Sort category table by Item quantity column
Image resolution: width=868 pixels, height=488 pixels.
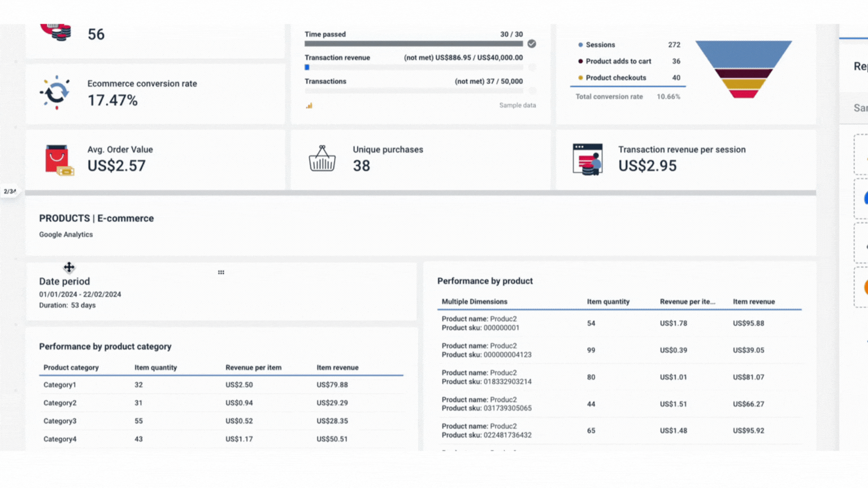coord(155,368)
